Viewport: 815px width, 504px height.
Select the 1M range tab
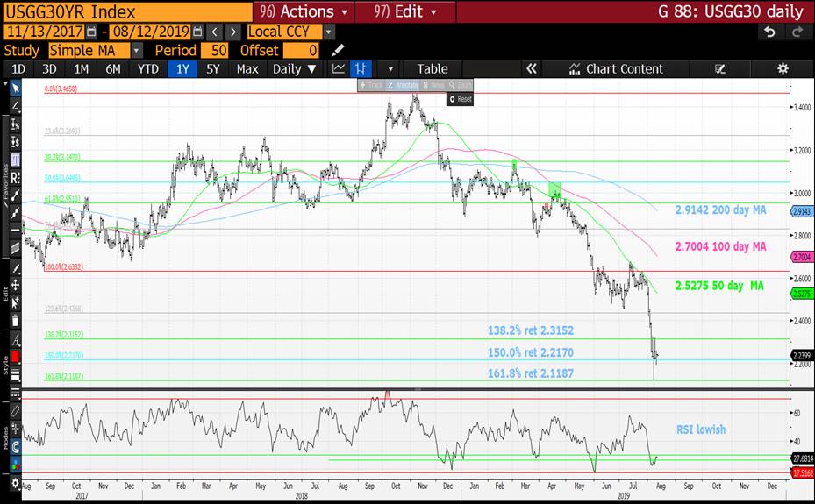(x=81, y=68)
